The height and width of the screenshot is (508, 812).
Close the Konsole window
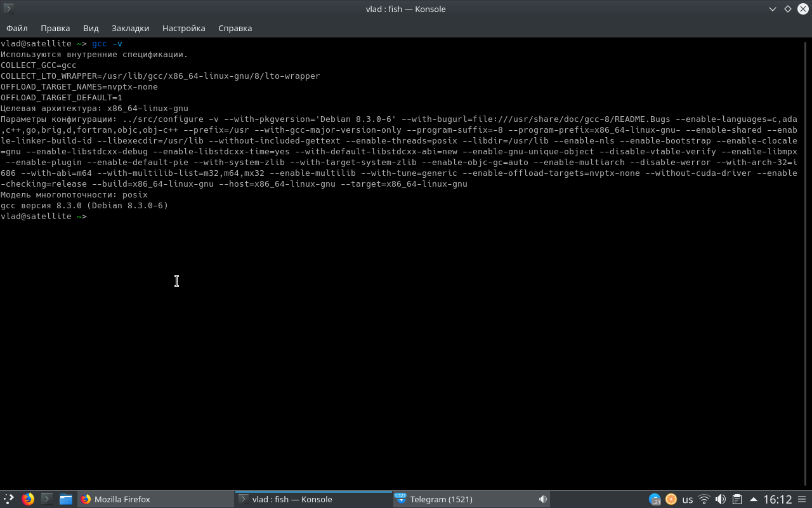802,9
